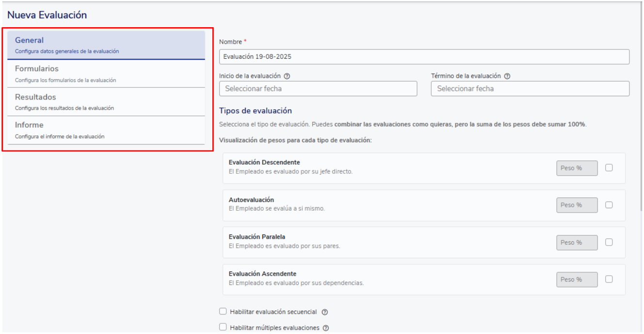The image size is (644, 334).
Task: Switch to the Formularios section
Action: (x=106, y=74)
